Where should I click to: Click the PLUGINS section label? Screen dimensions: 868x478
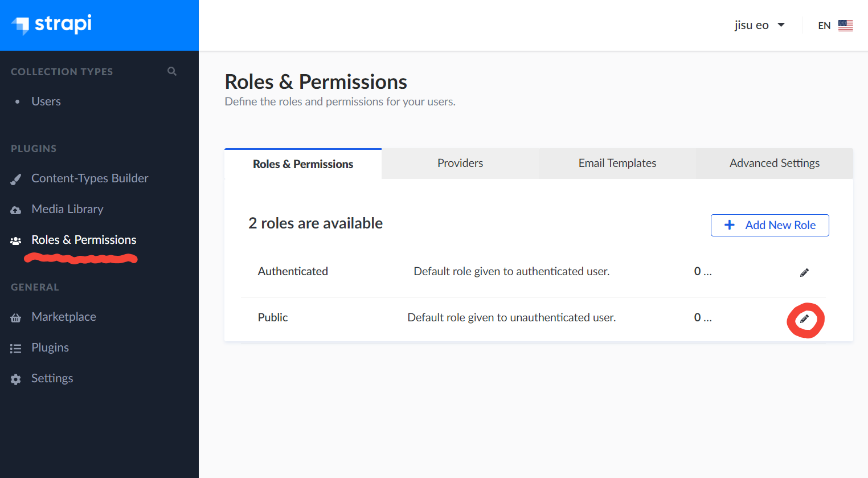[34, 149]
